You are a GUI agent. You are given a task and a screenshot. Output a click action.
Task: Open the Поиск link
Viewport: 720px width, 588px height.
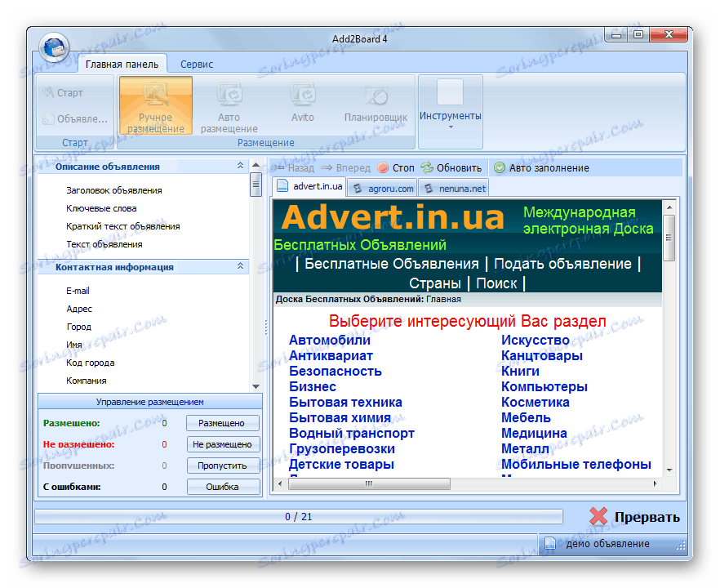tap(496, 283)
